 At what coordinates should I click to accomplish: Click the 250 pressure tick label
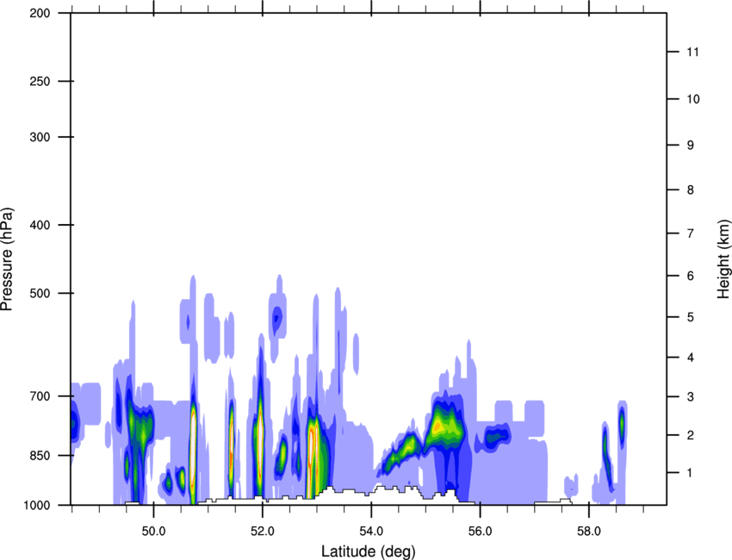tap(40, 81)
